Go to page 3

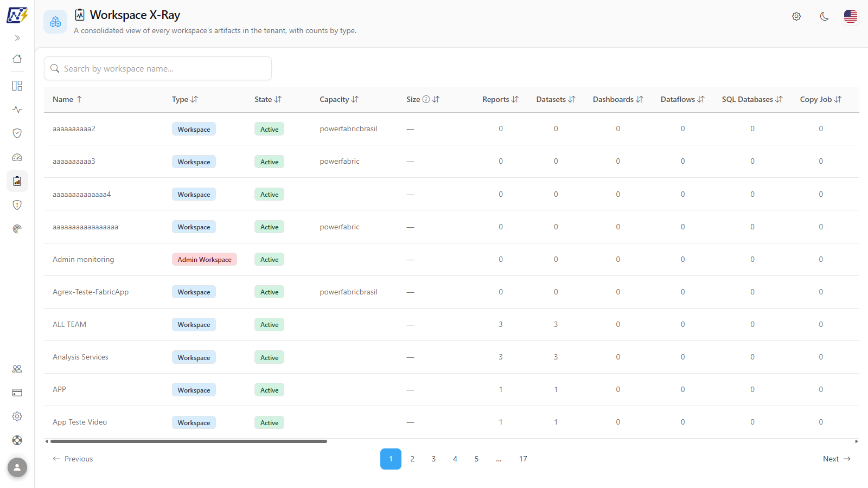click(433, 459)
